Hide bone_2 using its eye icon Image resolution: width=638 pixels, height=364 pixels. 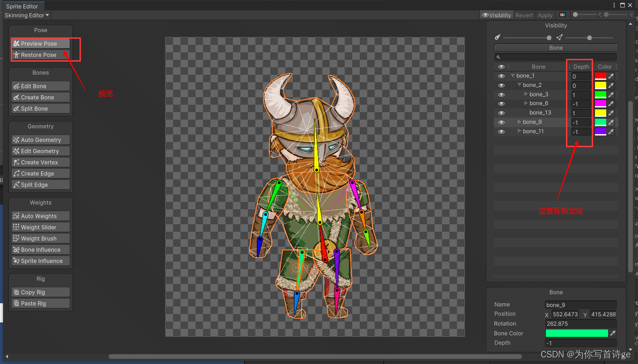(501, 85)
